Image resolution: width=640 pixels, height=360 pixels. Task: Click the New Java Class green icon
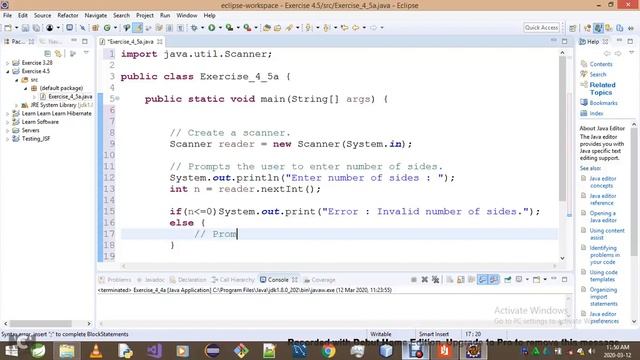pos(107,28)
